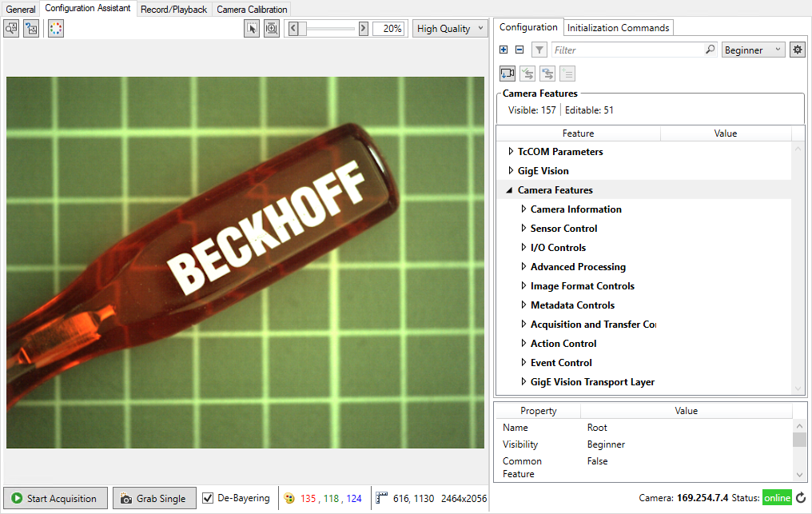
Task: Open the Camera Calibration tab
Action: (252, 10)
